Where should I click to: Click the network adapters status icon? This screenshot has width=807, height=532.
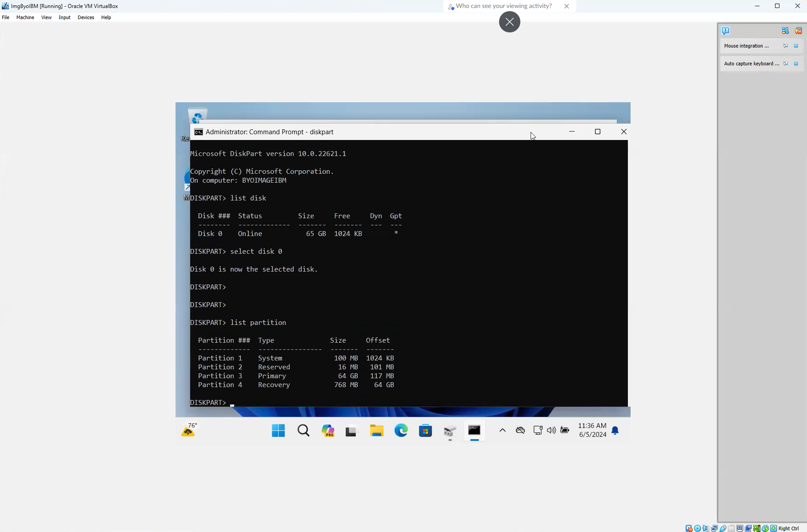714,528
